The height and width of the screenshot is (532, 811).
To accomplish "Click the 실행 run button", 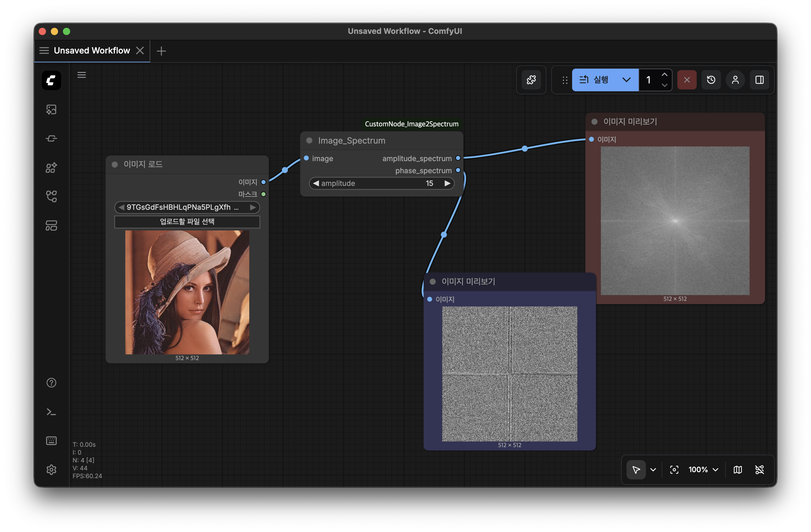I will coord(594,80).
